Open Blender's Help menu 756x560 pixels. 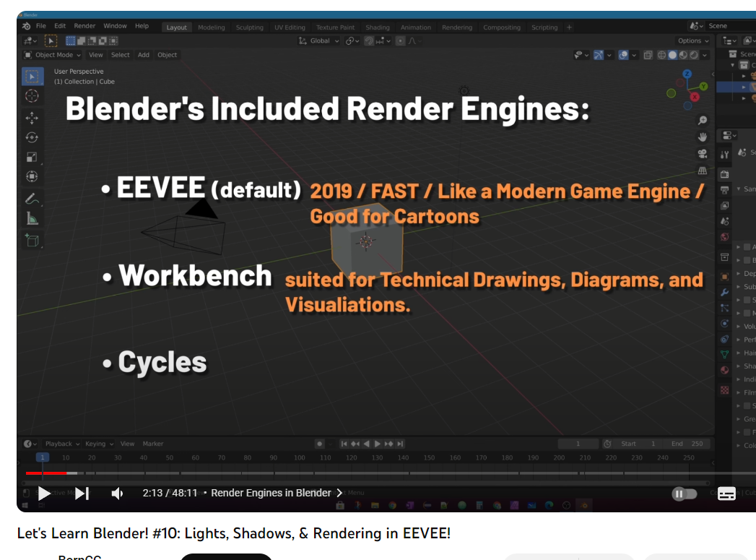tap(142, 26)
